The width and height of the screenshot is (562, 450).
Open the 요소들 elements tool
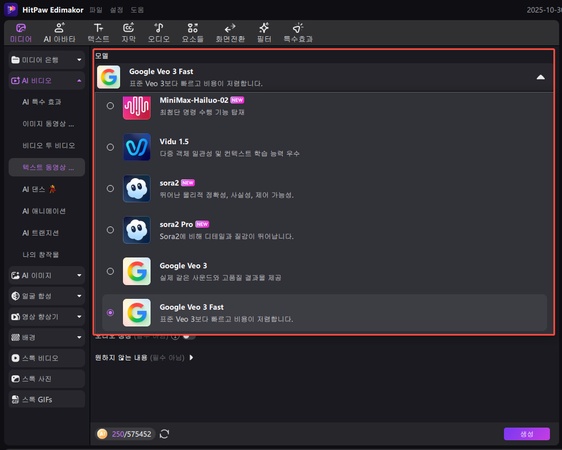192,33
